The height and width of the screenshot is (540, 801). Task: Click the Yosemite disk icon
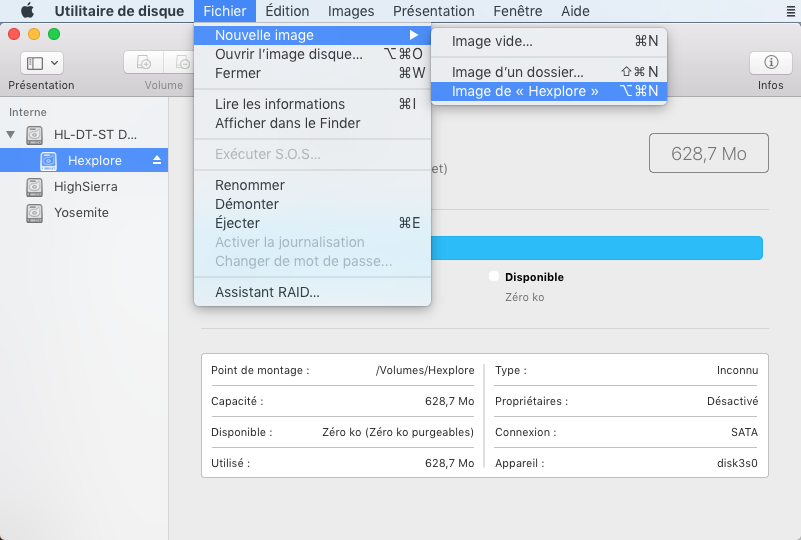coord(34,213)
